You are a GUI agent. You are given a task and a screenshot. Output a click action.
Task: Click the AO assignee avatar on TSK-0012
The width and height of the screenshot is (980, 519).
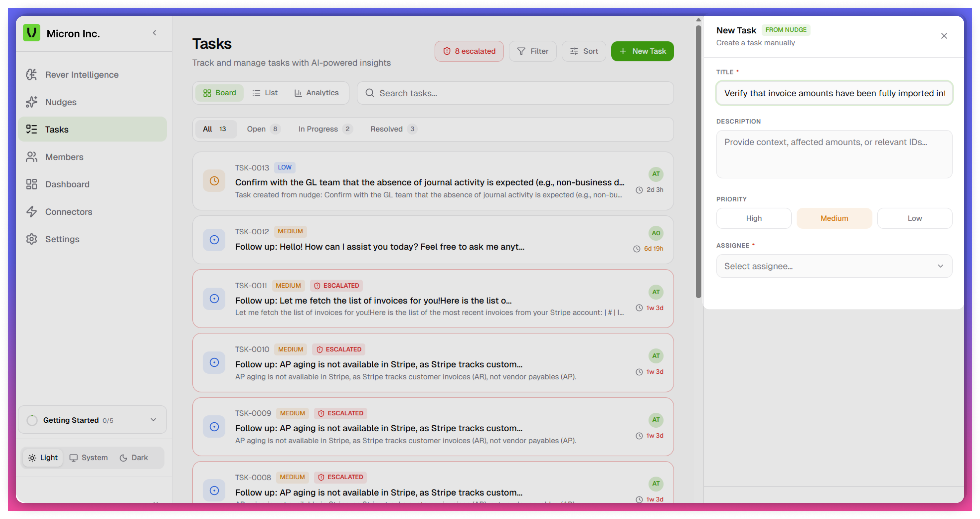[656, 233]
